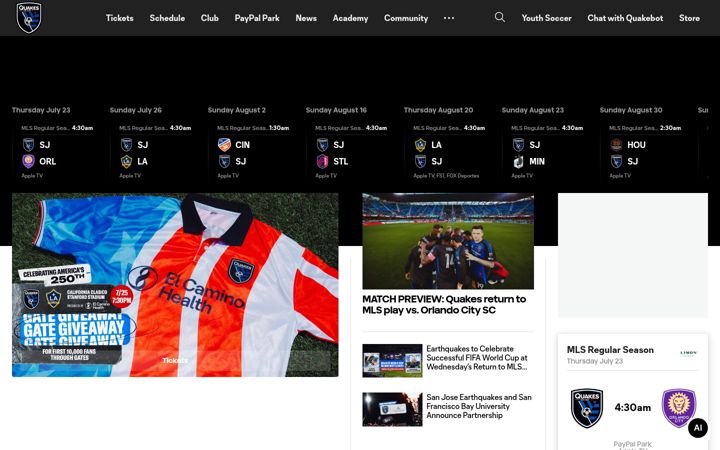Click the MLS Regular Season card title
Viewport: 720px width, 450px height.
click(610, 349)
